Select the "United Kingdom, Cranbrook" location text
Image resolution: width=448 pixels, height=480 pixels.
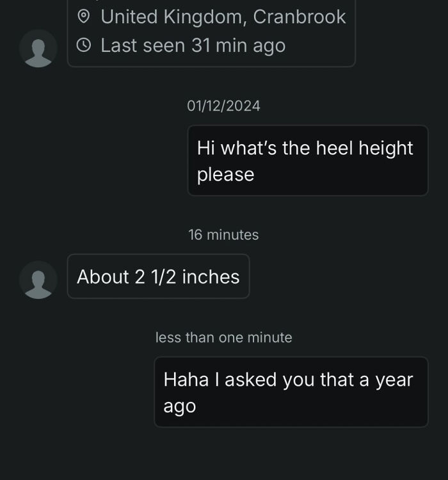223,17
